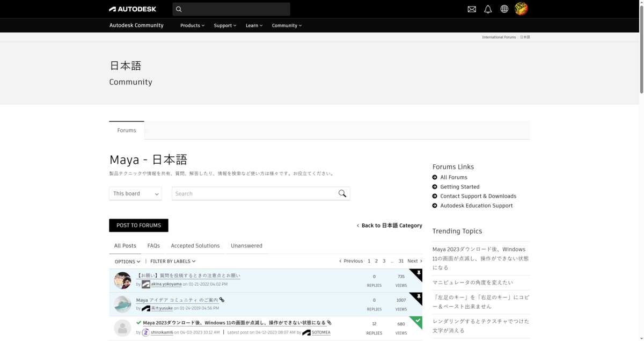Viewport: 644px width, 341px height.
Task: Open post Maya アイデア コミュニティ のご案内
Action: pyautogui.click(x=177, y=300)
